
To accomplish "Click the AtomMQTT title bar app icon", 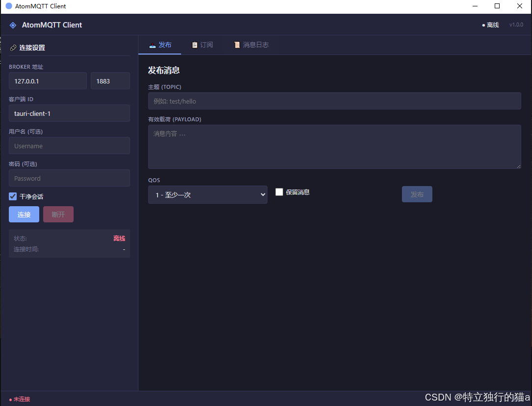I will point(9,6).
